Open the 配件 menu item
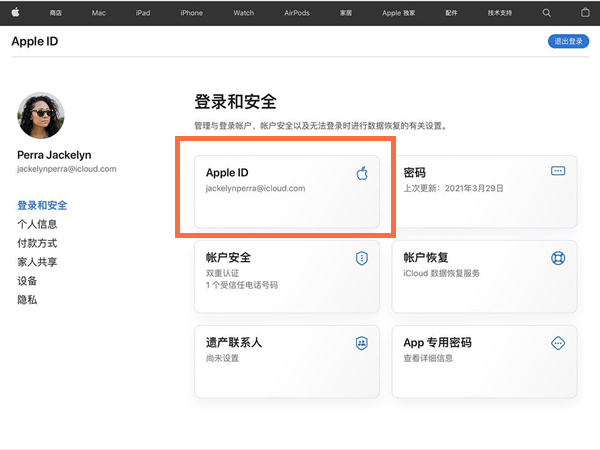 (451, 13)
